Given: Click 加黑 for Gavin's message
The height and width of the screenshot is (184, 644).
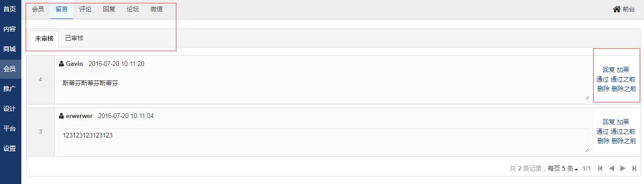Looking at the screenshot, I should [x=623, y=70].
